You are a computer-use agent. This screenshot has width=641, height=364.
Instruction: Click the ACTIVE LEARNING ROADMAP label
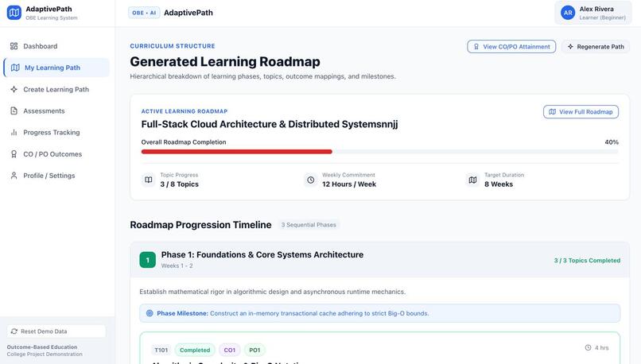coord(185,111)
